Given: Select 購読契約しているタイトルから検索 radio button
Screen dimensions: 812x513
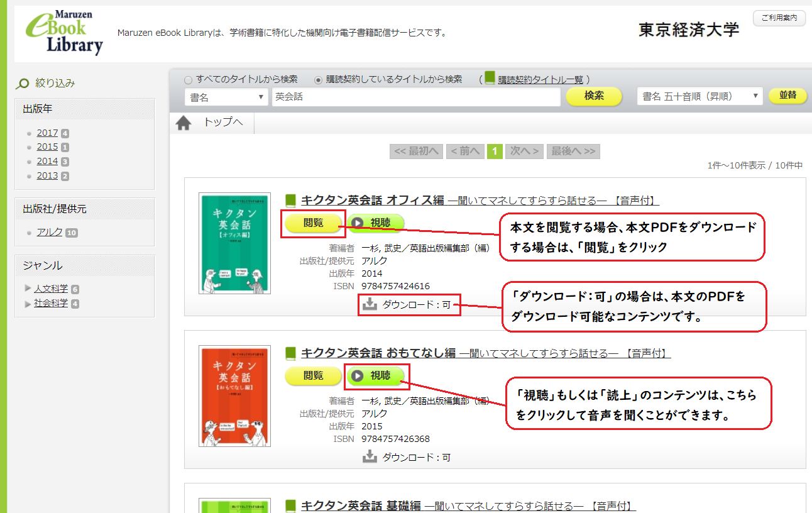Looking at the screenshot, I should (x=318, y=80).
